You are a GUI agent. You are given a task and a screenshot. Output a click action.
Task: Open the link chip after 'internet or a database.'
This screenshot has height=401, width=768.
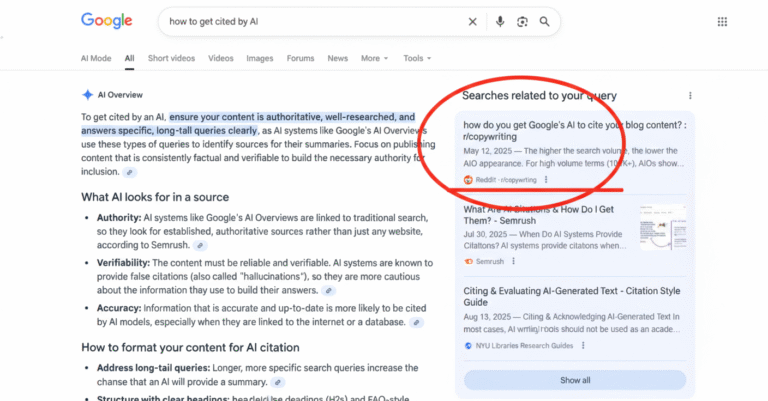pos(416,323)
